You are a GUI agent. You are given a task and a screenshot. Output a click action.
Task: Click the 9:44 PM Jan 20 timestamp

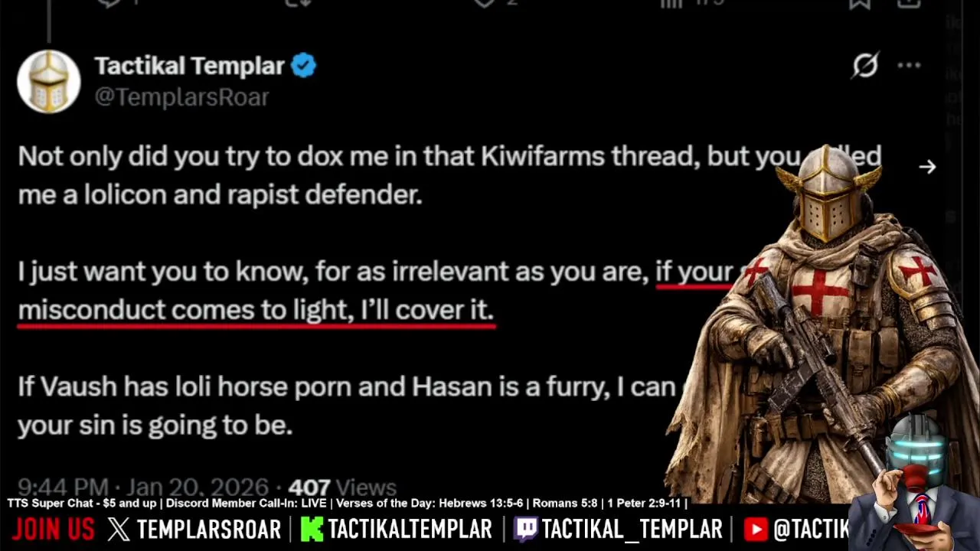(x=143, y=487)
